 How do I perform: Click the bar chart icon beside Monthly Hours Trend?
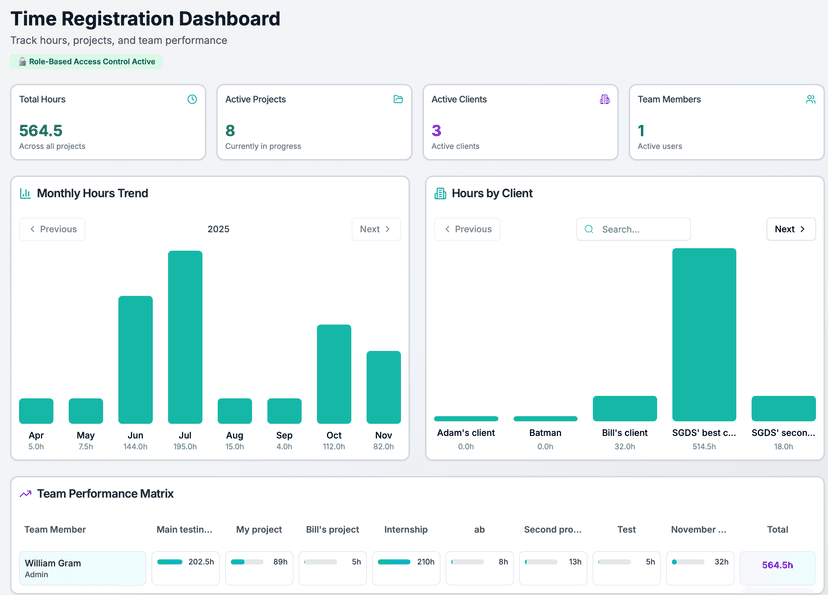tap(24, 192)
